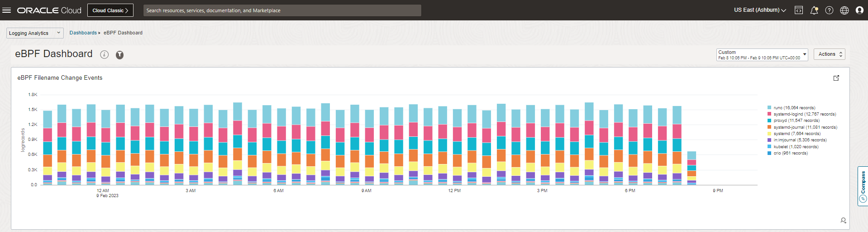The image size is (868, 232).
Task: Click the eBPF Filename Change Events title
Action: coord(60,78)
